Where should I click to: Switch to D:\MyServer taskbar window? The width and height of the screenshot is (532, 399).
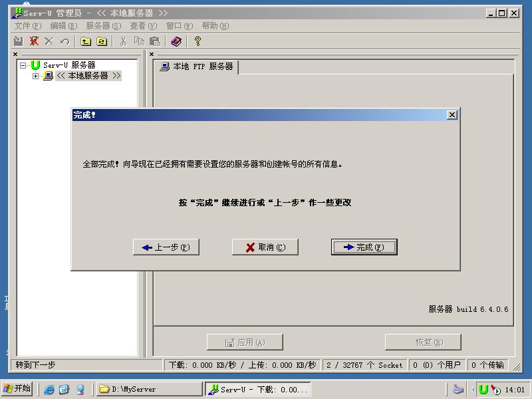click(x=149, y=389)
